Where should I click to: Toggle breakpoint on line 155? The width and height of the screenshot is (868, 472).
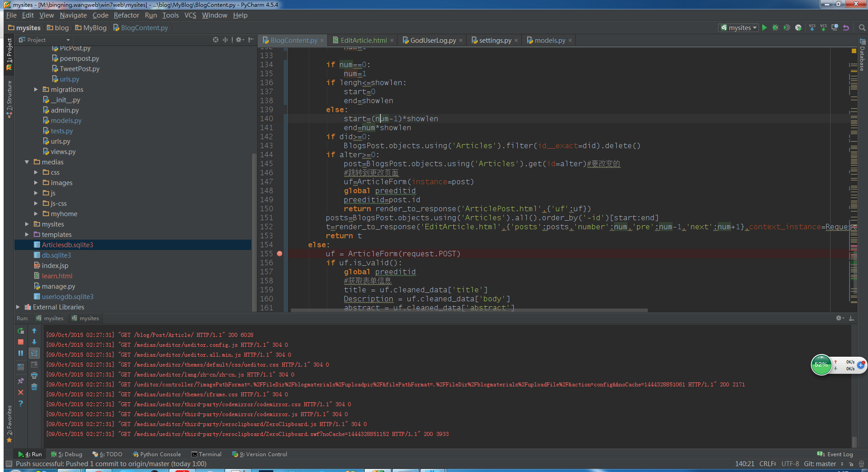click(x=280, y=254)
